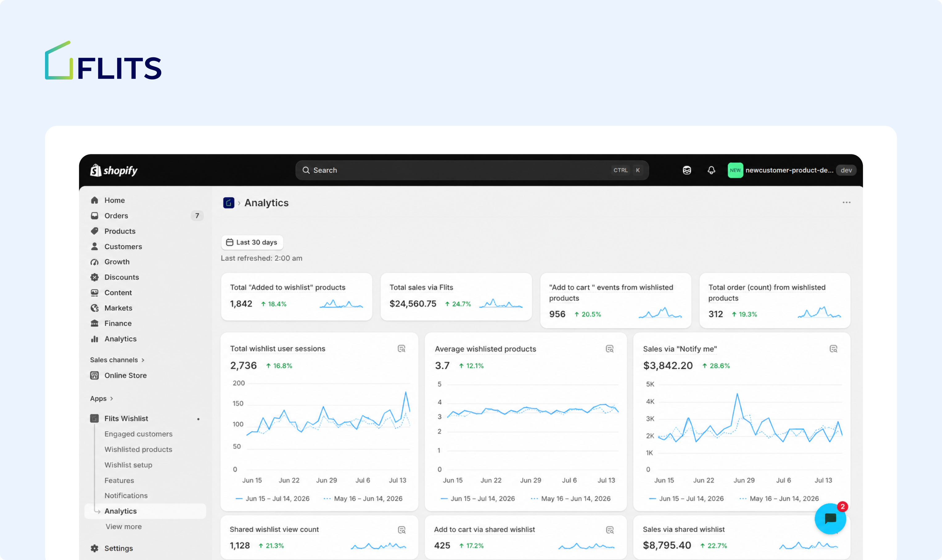
Task: Open the live chat bubble
Action: (830, 518)
